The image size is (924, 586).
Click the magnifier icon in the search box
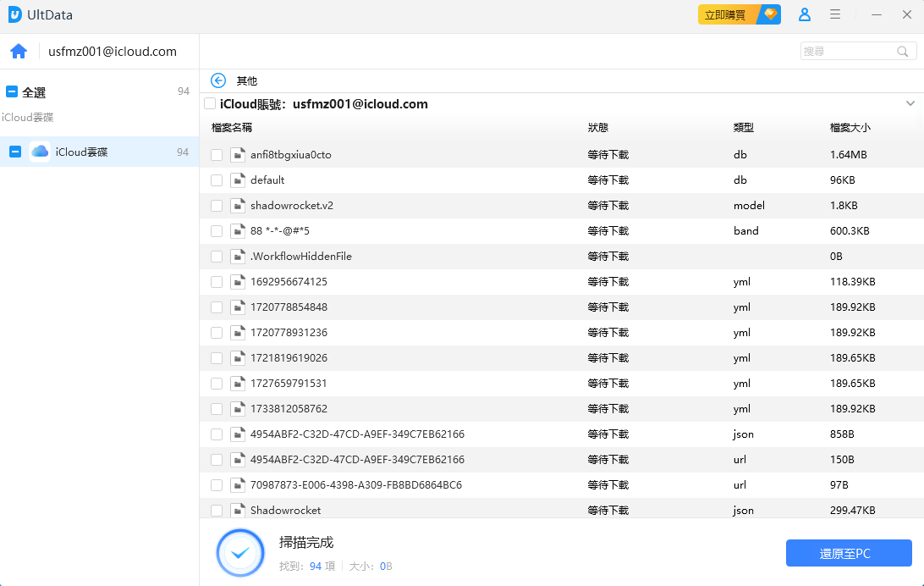click(902, 51)
